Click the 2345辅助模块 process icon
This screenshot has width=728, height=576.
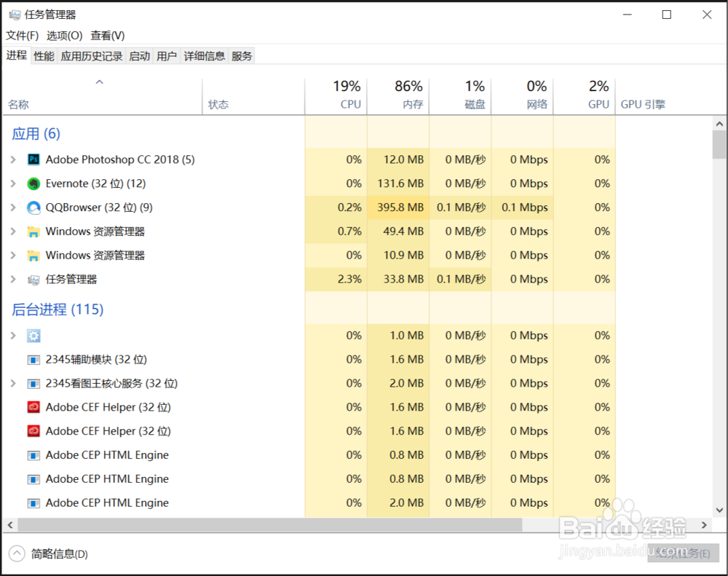pos(33,360)
